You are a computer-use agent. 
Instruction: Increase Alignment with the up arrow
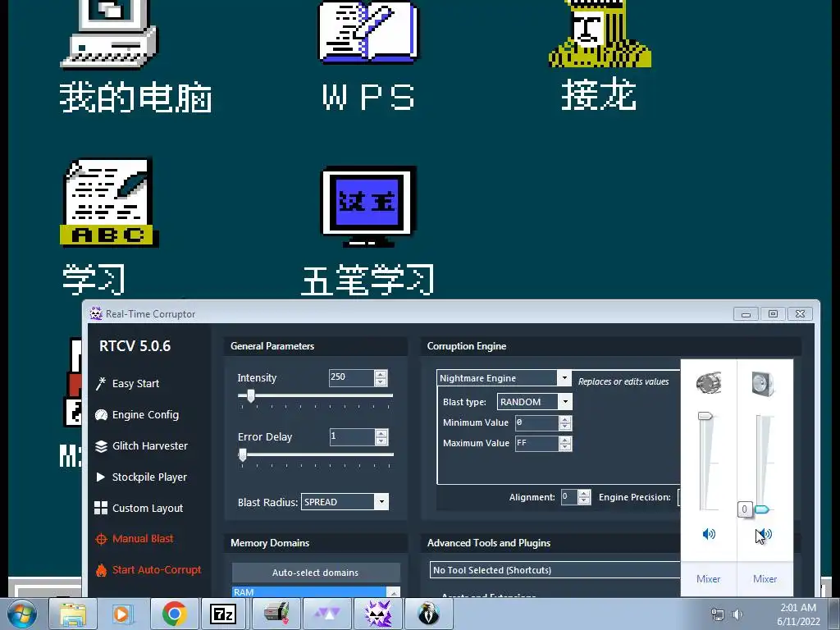[584, 493]
